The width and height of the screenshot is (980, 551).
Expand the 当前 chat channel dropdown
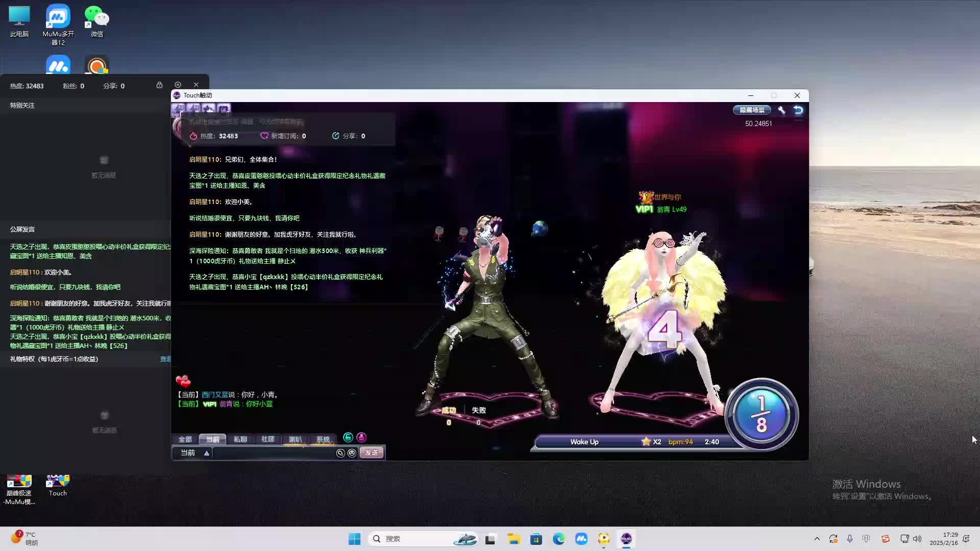tap(207, 453)
